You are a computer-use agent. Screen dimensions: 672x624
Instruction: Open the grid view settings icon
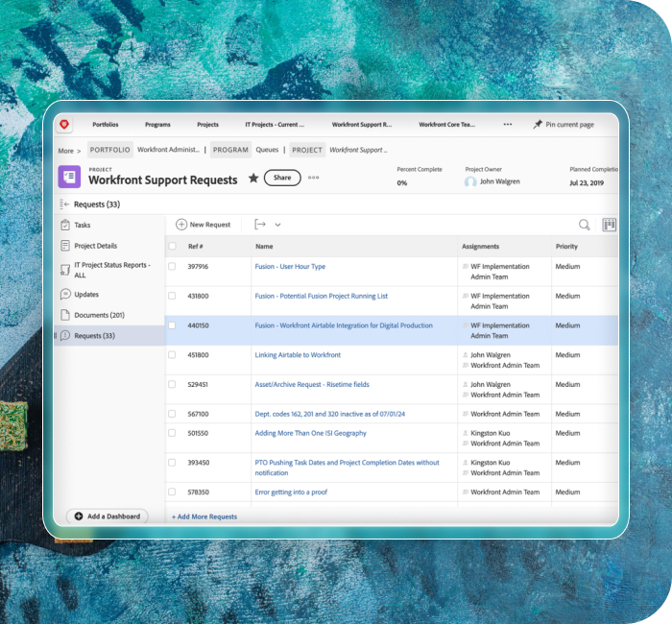609,225
